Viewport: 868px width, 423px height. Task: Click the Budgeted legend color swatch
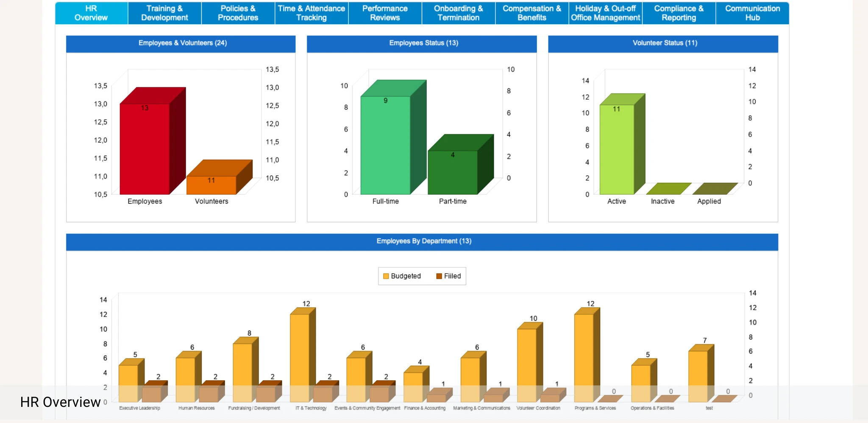pos(386,276)
